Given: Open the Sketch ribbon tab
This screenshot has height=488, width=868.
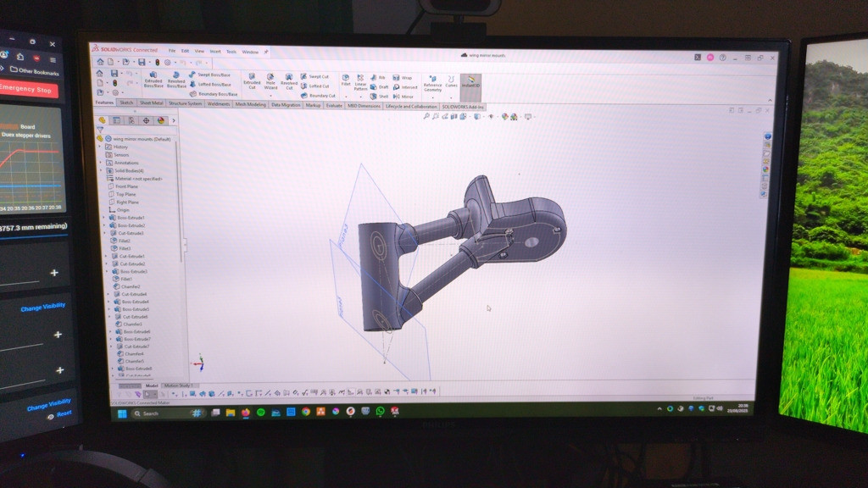Looking at the screenshot, I should tap(126, 103).
